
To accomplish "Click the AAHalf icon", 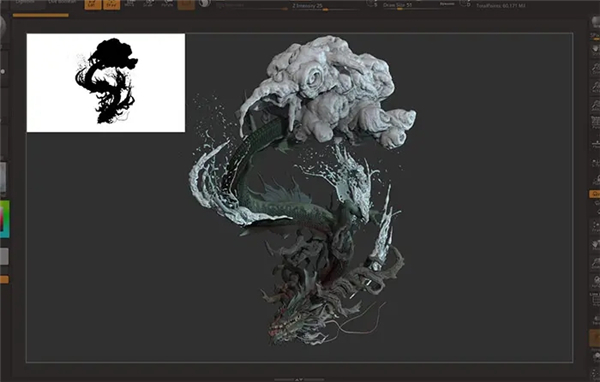I will [595, 105].
